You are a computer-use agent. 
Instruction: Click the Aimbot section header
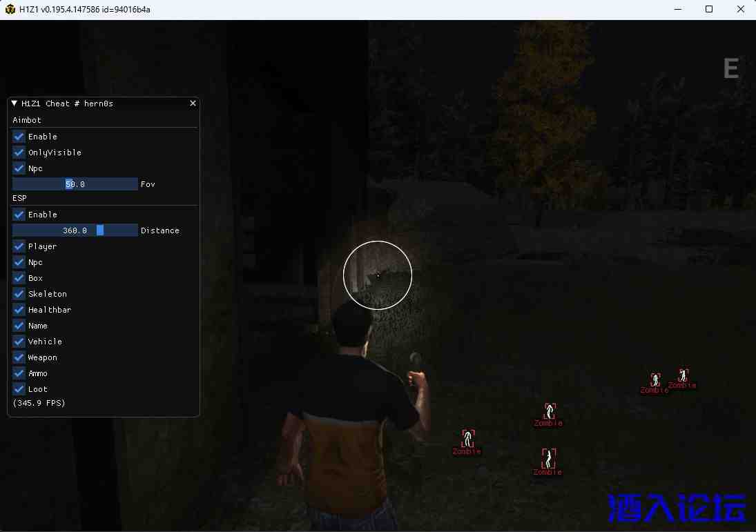pyautogui.click(x=27, y=120)
